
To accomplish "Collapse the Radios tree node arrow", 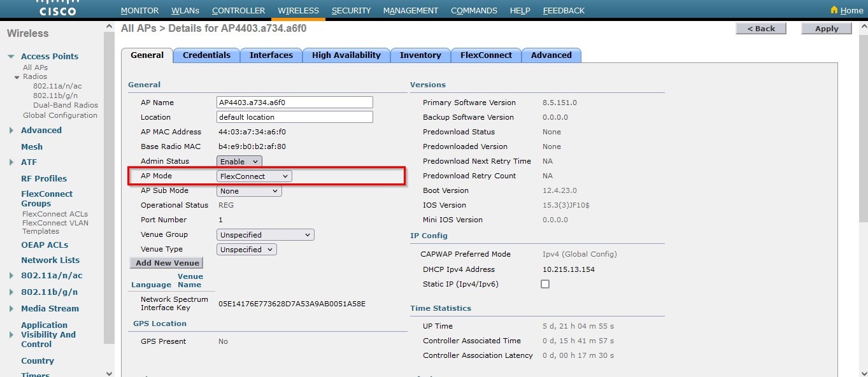I will click(17, 77).
